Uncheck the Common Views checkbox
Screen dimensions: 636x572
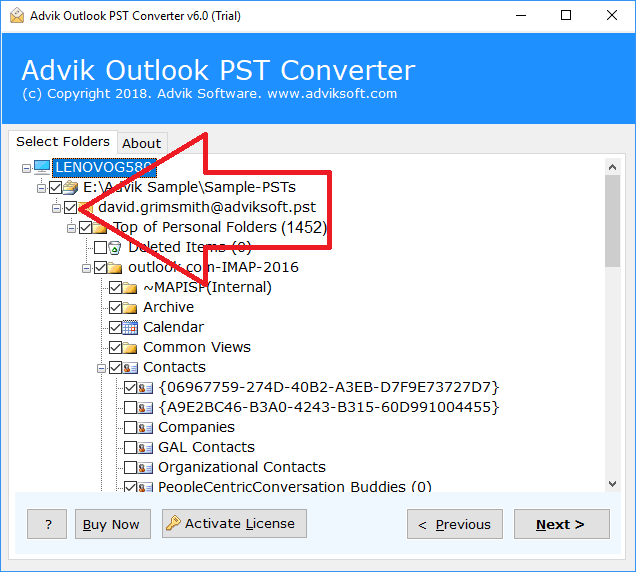pyautogui.click(x=116, y=348)
